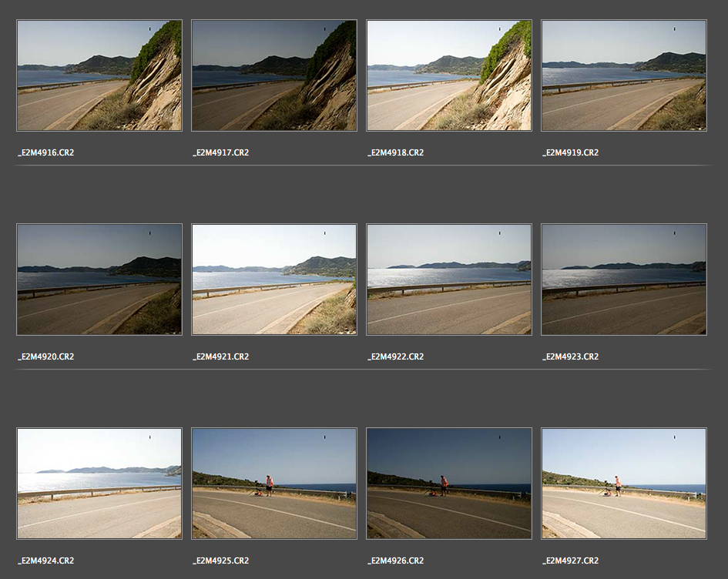Select the _E2M4927.CR2 filename label
Screen dimensions: 728x579
570,561
